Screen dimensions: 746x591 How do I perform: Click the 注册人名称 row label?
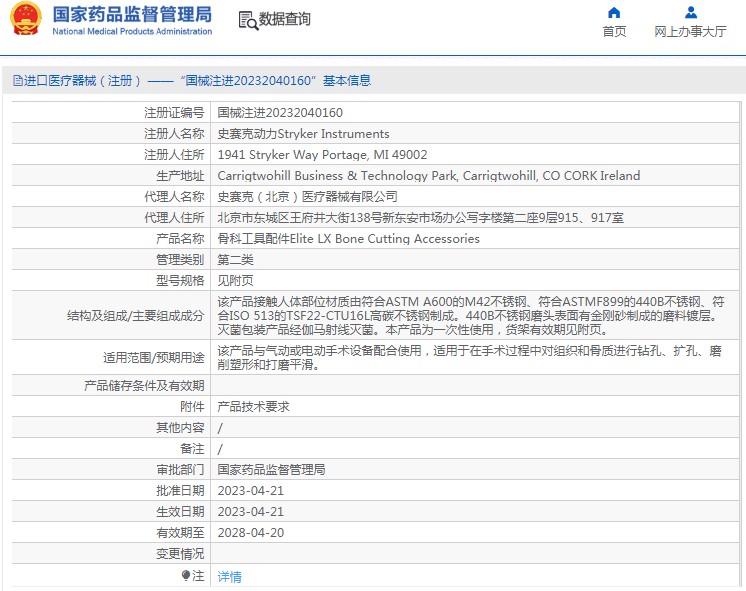pyautogui.click(x=174, y=134)
